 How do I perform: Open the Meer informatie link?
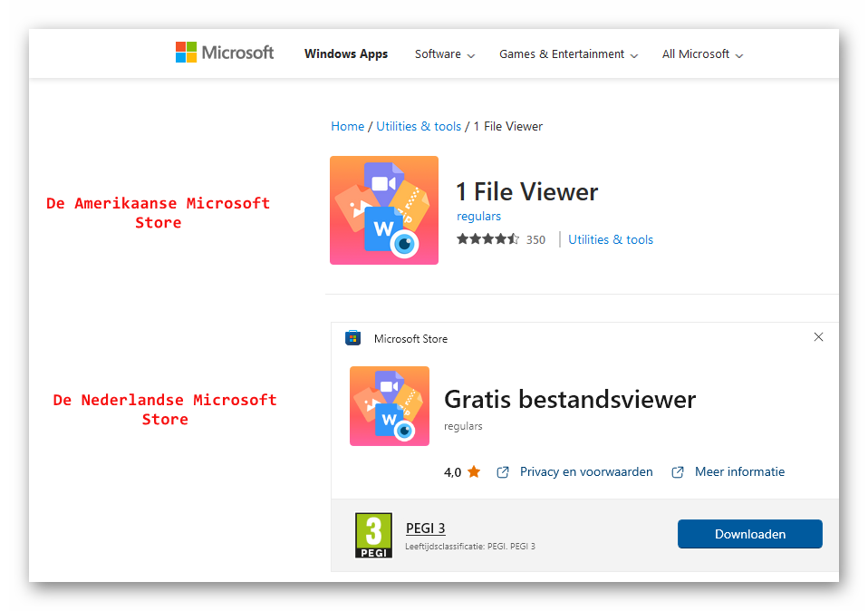tap(739, 472)
